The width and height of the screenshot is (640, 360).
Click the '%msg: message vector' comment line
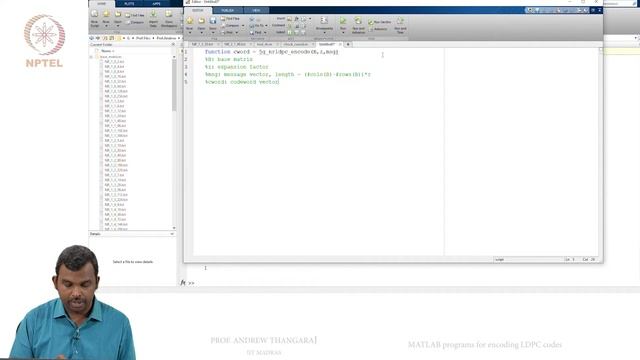pos(288,75)
